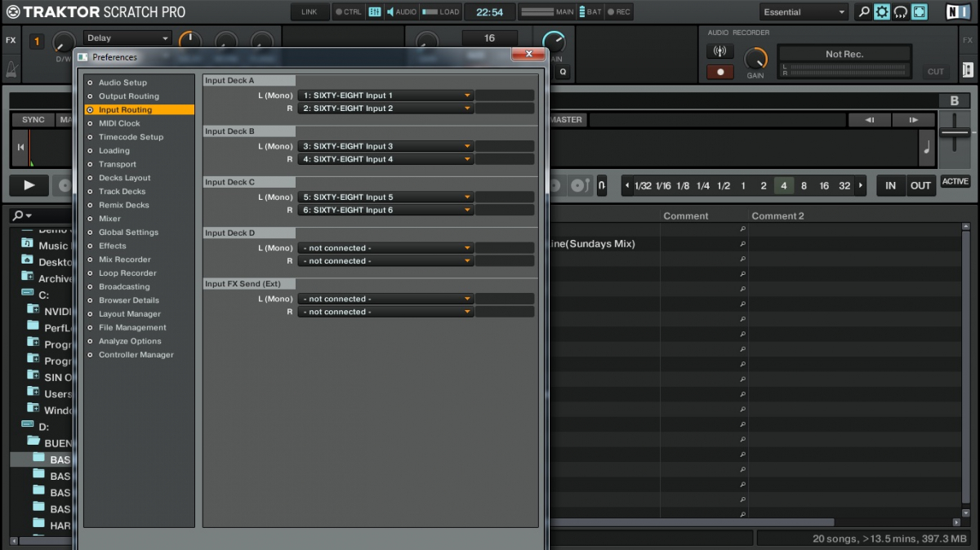Set loop IN point

pyautogui.click(x=890, y=185)
